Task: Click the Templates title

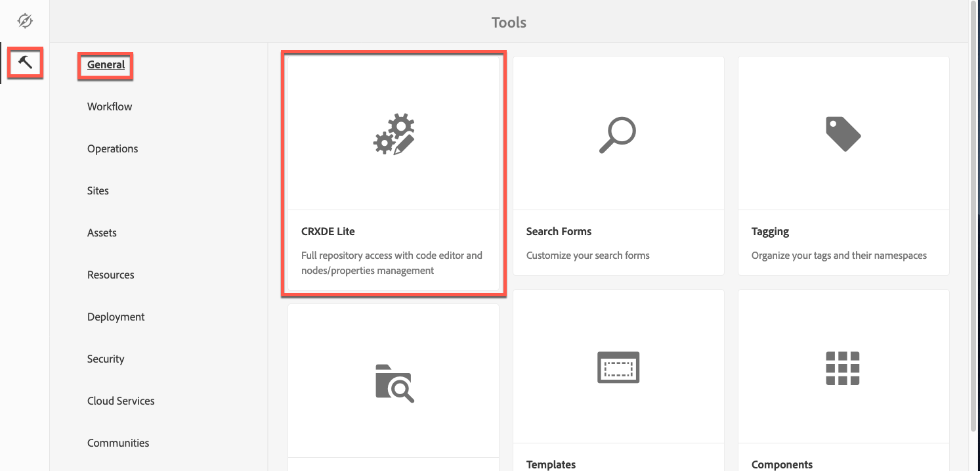Action: [x=551, y=464]
